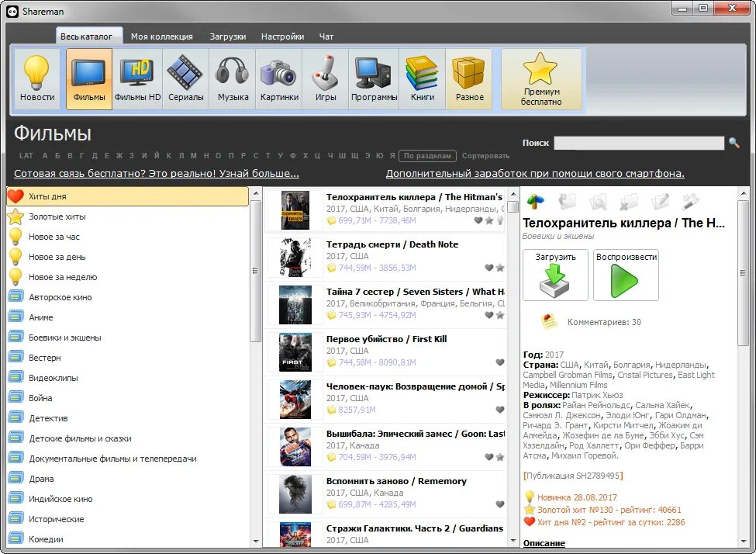
Task: Open Детские фильмы и сказки section
Action: click(x=128, y=438)
